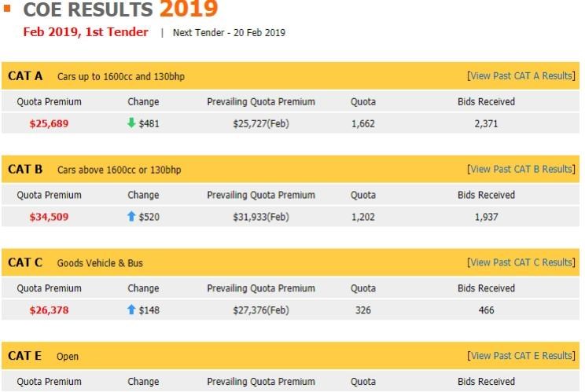Image resolution: width=585 pixels, height=392 pixels.
Task: Click CAT B Change column header
Action: pos(143,195)
